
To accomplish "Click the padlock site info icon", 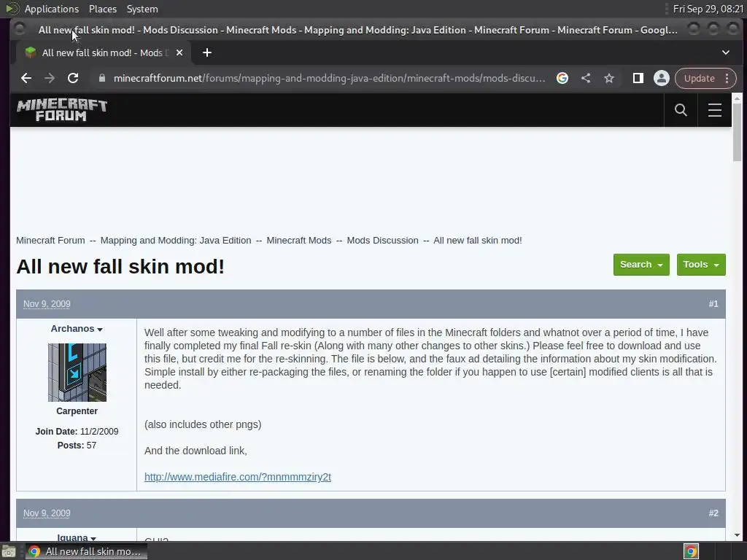I will tap(101, 78).
